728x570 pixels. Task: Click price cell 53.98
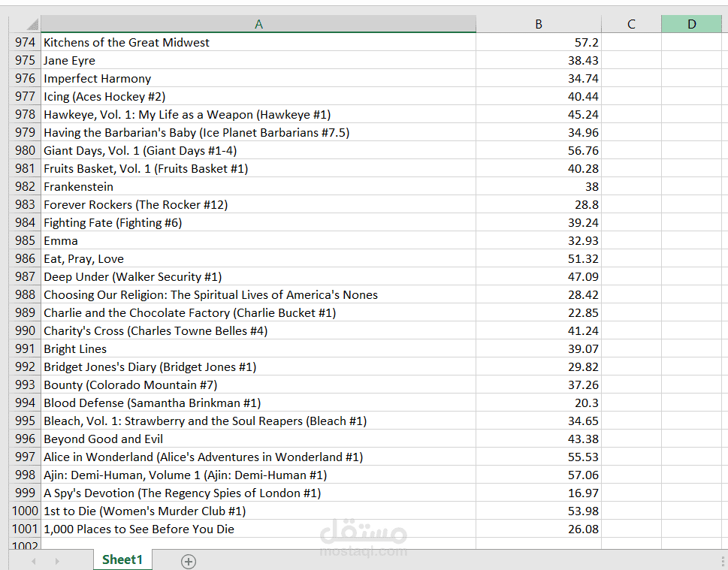click(x=539, y=511)
